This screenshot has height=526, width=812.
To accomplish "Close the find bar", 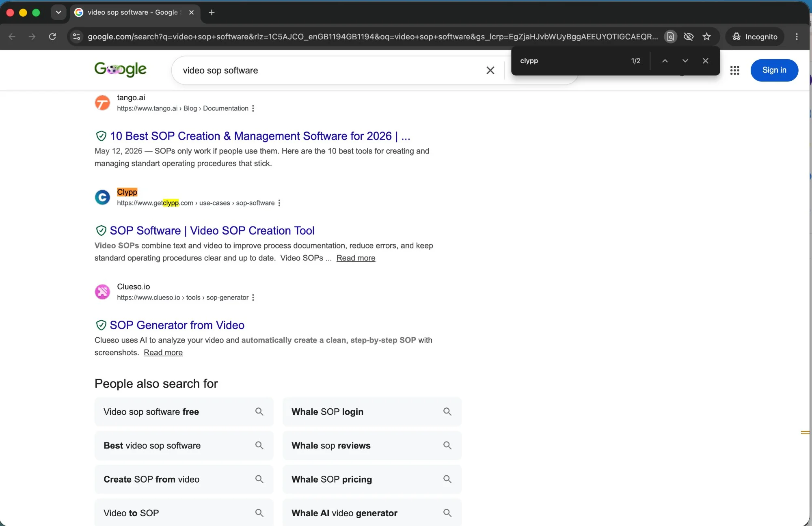I will (x=706, y=61).
